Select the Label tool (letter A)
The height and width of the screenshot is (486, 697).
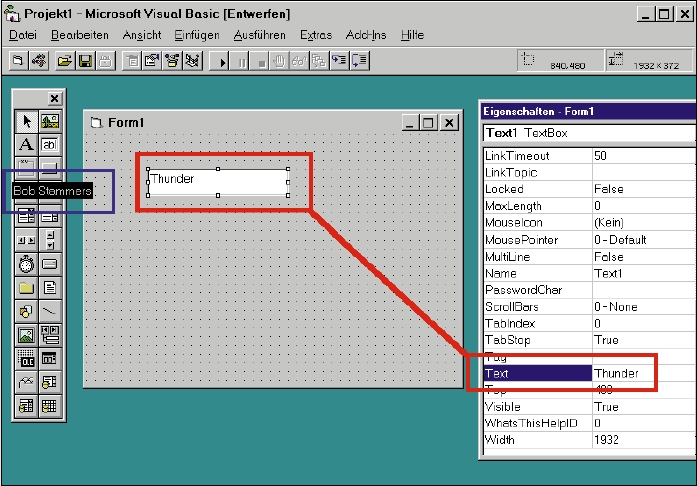click(x=26, y=145)
